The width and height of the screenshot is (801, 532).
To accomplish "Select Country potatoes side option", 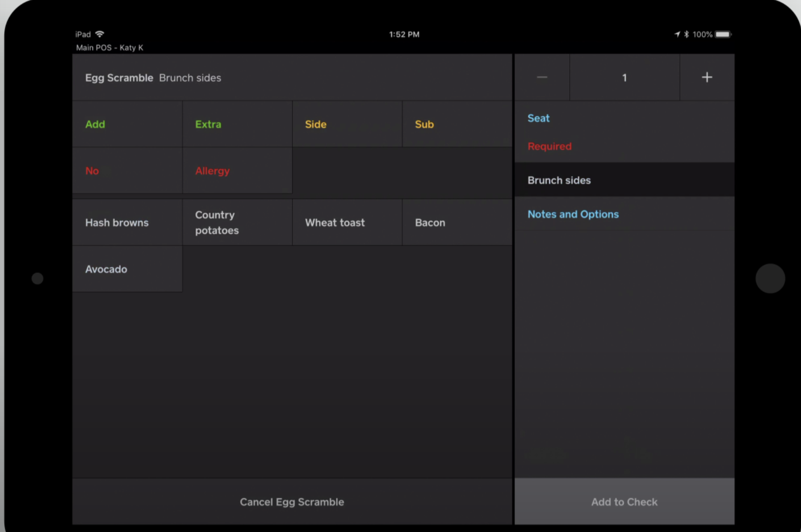I will 237,223.
